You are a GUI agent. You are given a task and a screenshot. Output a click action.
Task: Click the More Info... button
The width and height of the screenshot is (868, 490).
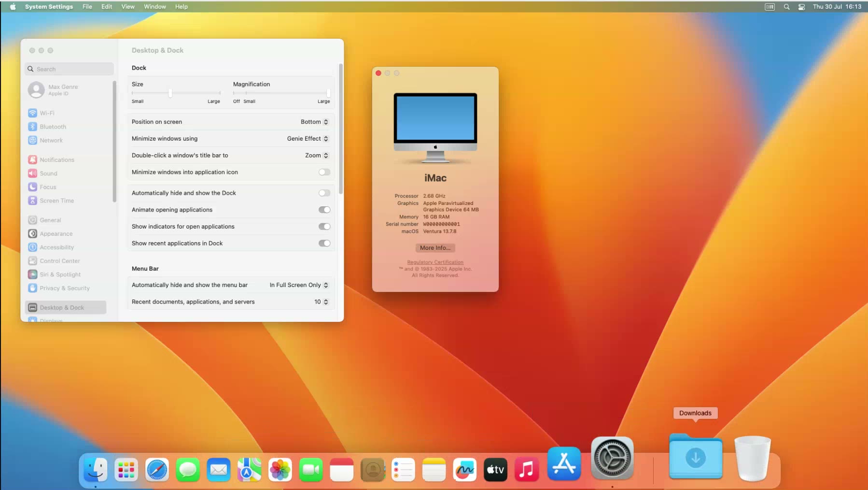(x=435, y=248)
